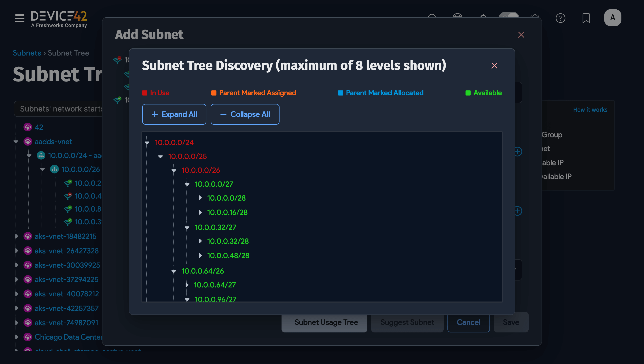The height and width of the screenshot is (364, 644).
Task: Open the hamburger navigation menu
Action: [19, 18]
